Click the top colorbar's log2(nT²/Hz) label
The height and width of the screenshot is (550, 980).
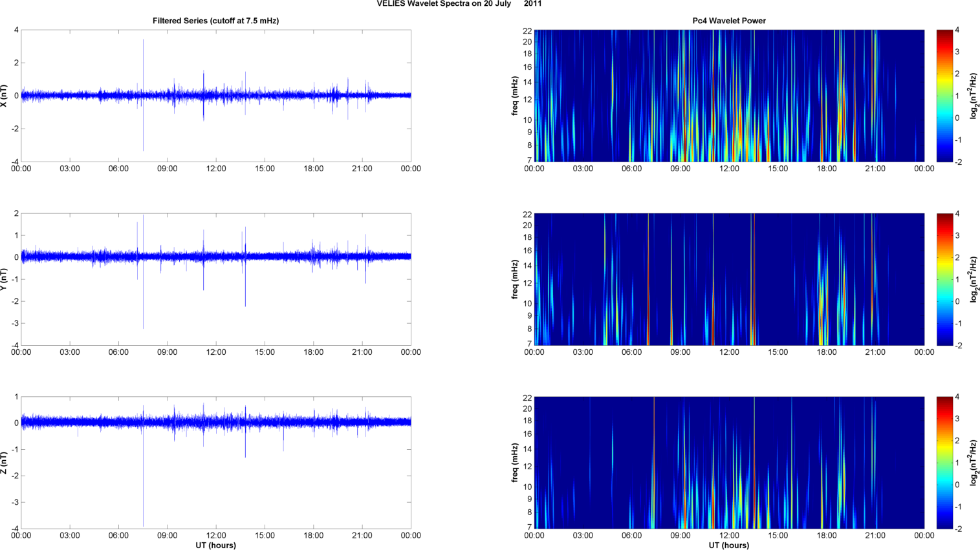974,96
